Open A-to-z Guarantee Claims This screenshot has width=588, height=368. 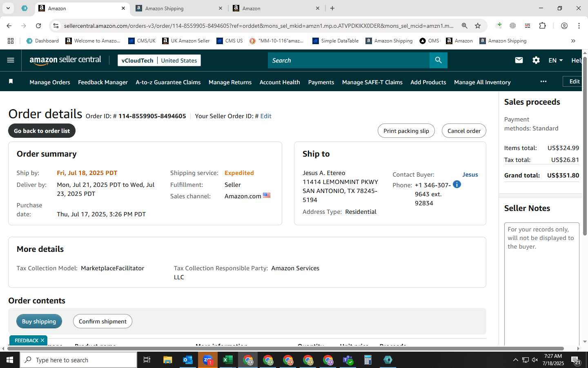pyautogui.click(x=168, y=82)
